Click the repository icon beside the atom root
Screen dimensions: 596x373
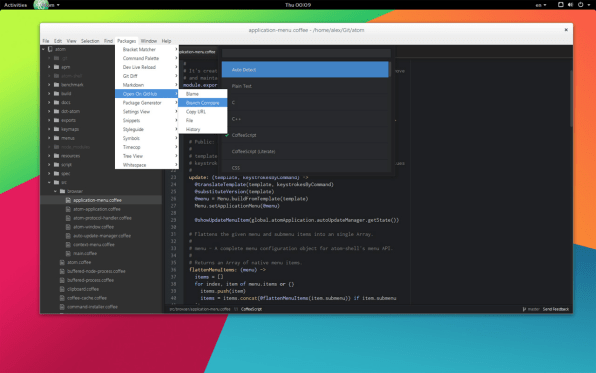(50, 49)
